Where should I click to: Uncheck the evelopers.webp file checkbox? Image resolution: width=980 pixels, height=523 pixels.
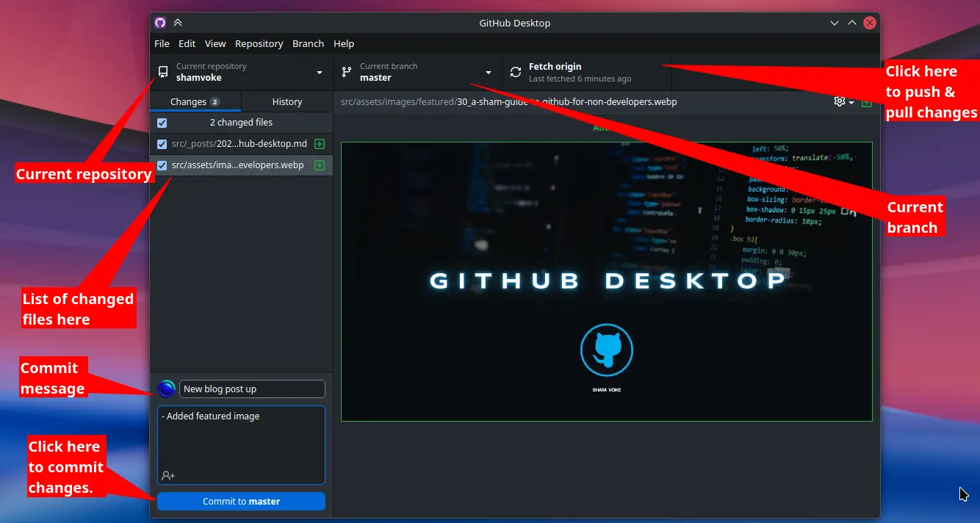coord(162,165)
